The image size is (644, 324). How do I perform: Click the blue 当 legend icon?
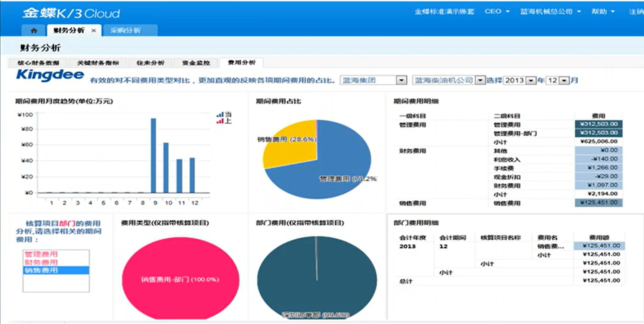coord(220,114)
